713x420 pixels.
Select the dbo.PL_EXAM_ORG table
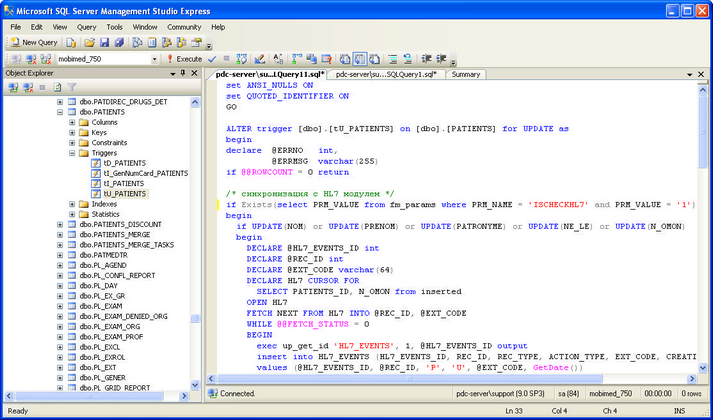click(110, 327)
